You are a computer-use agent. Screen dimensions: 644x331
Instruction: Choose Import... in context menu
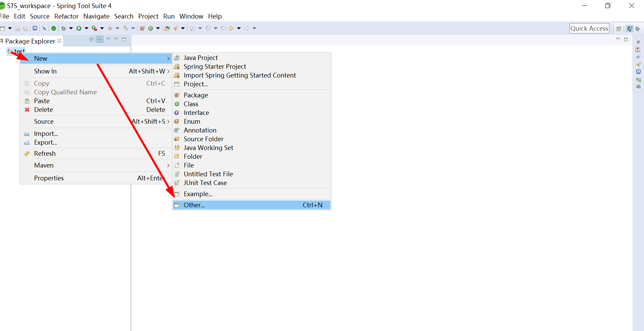point(95,133)
